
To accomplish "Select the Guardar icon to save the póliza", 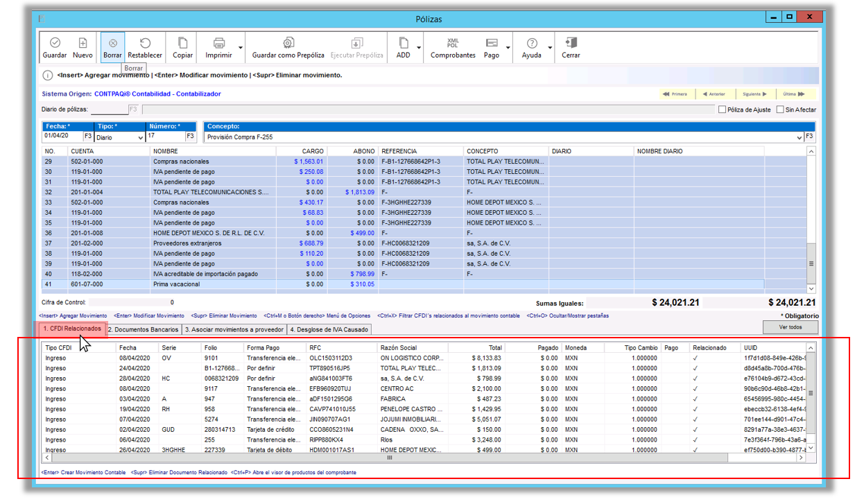I will [55, 43].
